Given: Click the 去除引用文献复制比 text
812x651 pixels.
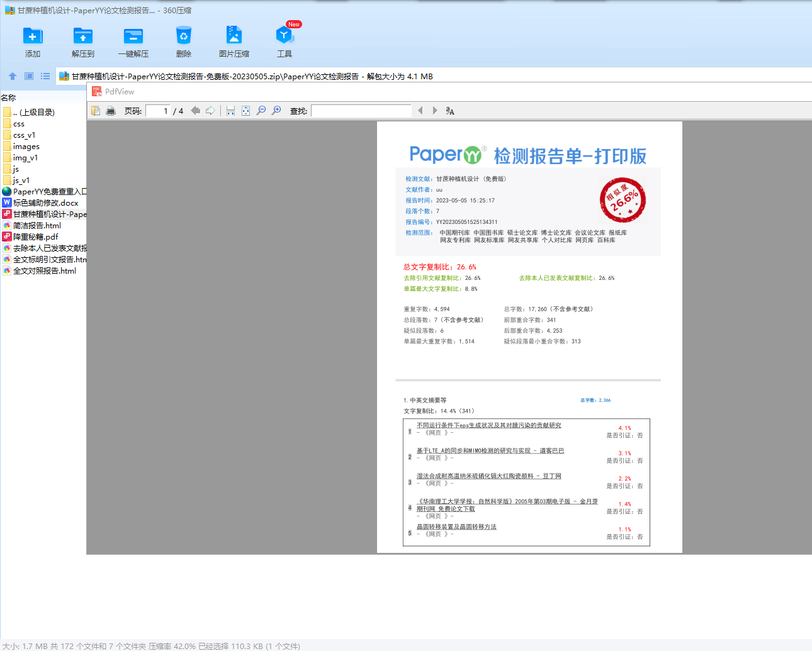Looking at the screenshot, I should (x=442, y=278).
